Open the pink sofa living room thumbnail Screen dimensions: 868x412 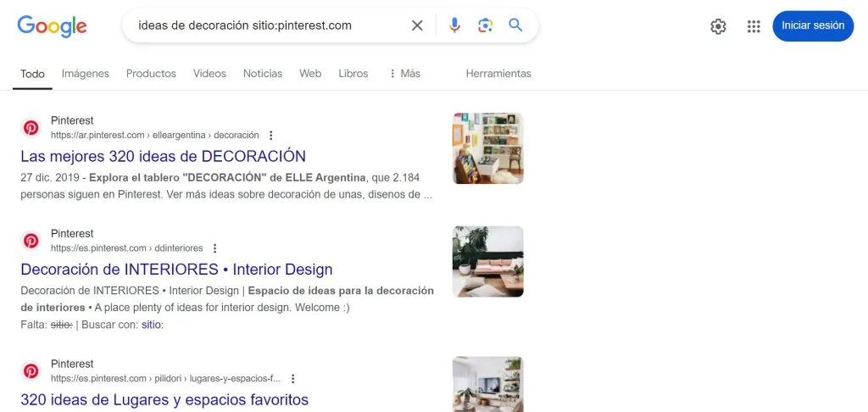[487, 261]
